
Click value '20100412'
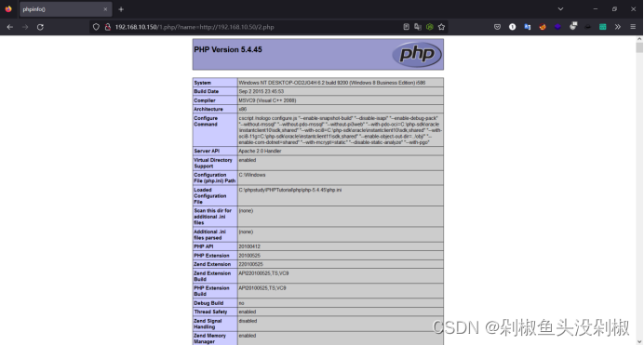(x=249, y=247)
